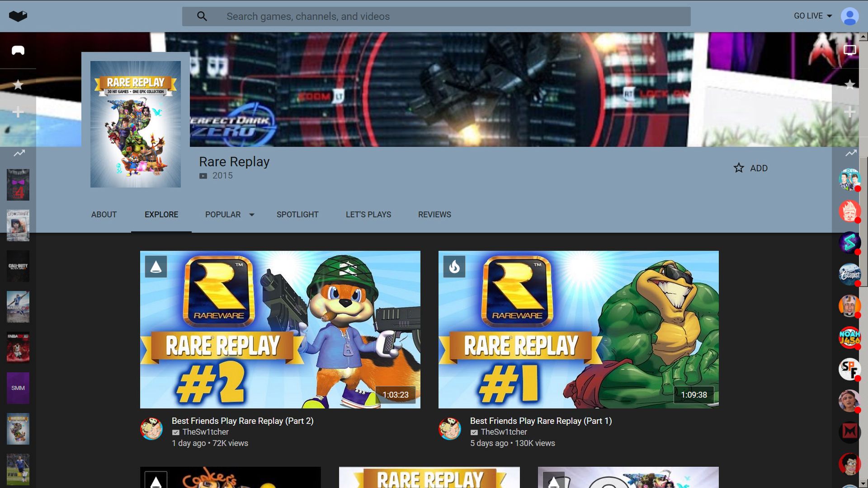
Task: Open the games controller sidebar icon
Action: coord(18,50)
